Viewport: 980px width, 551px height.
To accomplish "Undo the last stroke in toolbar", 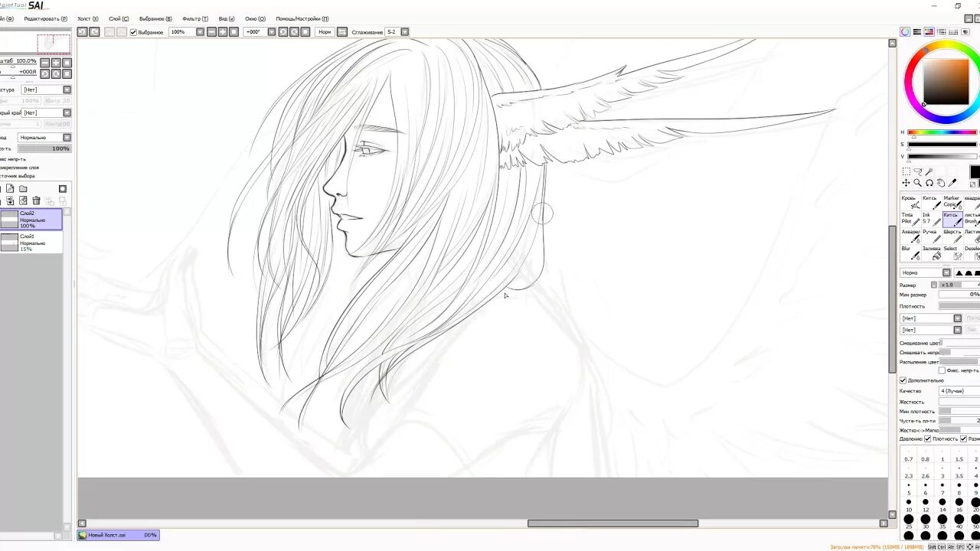I will [82, 32].
